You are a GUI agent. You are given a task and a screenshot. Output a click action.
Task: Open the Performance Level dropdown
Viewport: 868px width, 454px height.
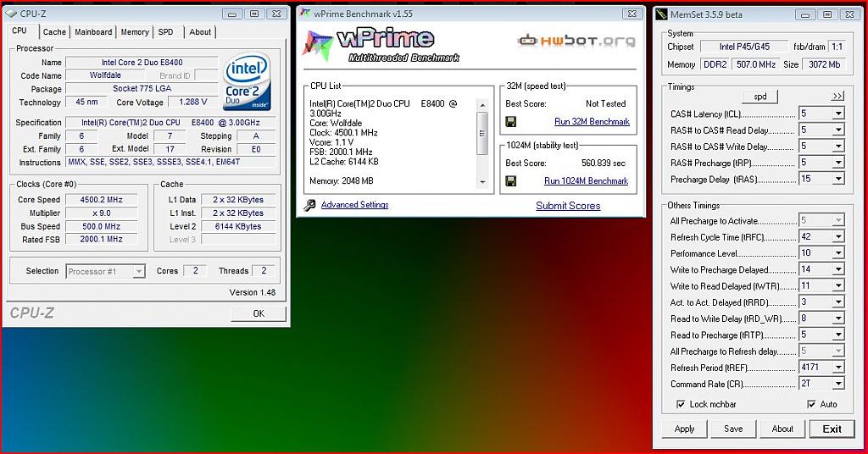(838, 253)
